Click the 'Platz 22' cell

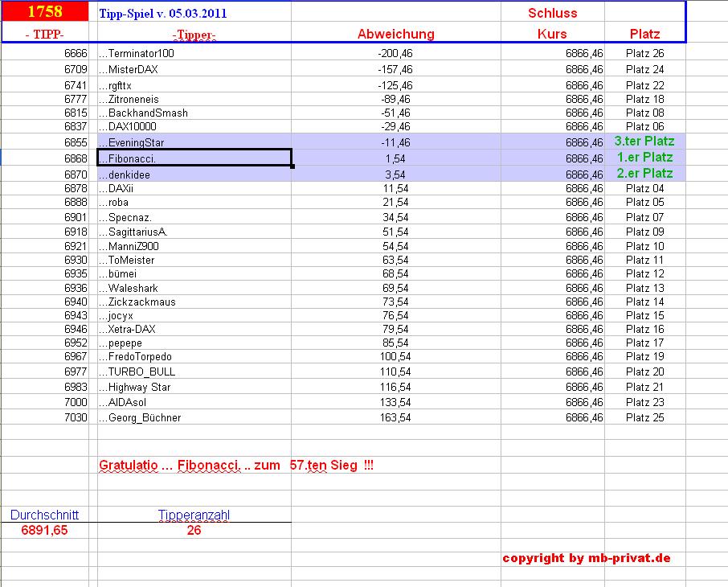point(645,85)
